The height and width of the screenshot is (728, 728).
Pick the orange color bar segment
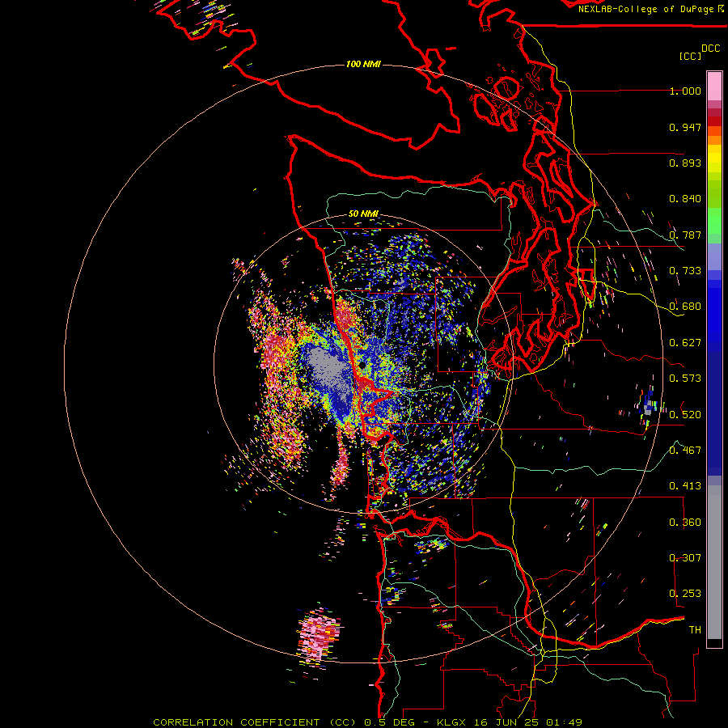pos(714,140)
